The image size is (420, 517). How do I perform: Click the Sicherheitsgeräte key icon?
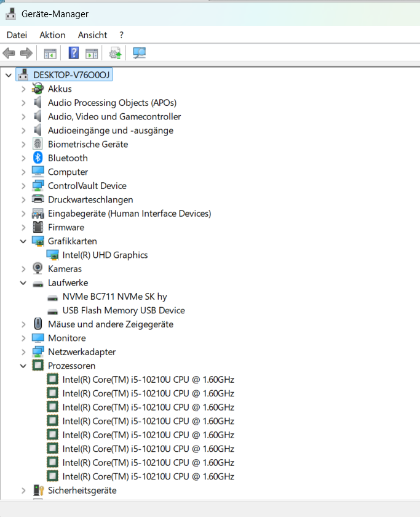pyautogui.click(x=39, y=491)
